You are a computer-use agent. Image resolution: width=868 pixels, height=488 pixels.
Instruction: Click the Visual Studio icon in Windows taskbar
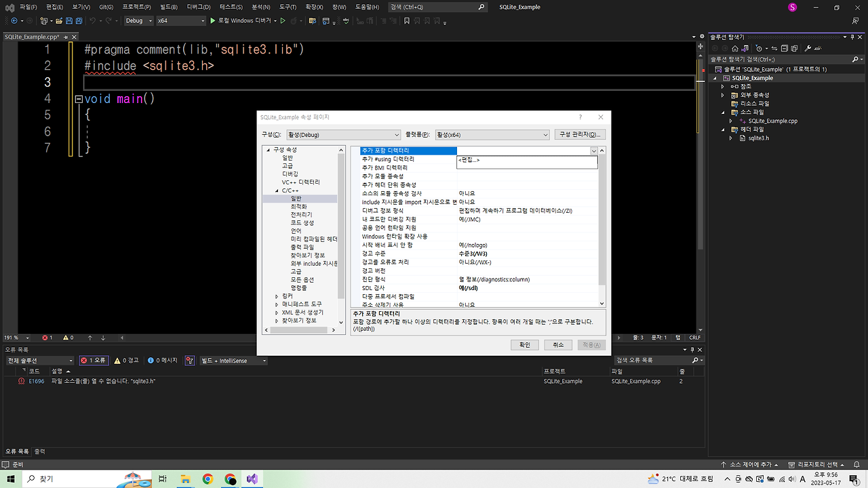coord(252,479)
